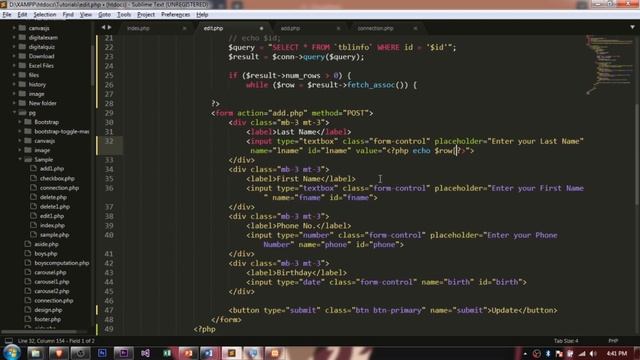Collapse the Sample folder

click(20, 159)
